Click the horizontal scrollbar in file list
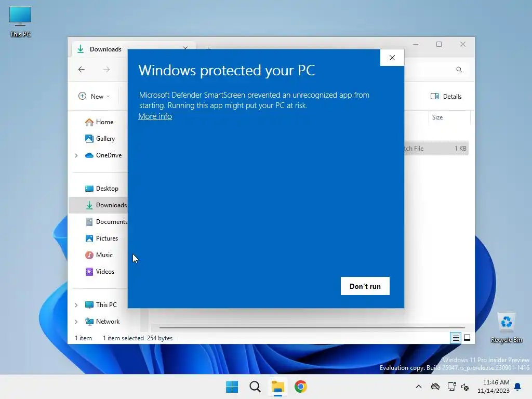 [x=312, y=328]
